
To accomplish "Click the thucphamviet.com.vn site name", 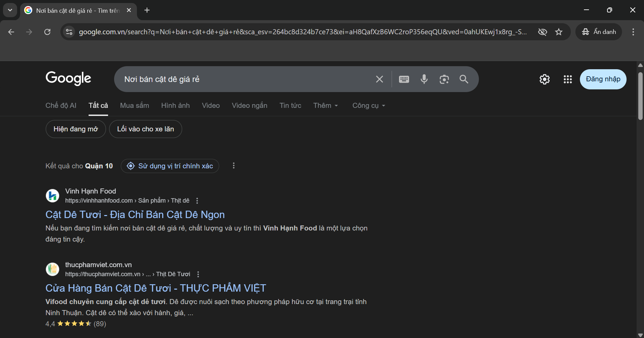I will [x=98, y=265].
